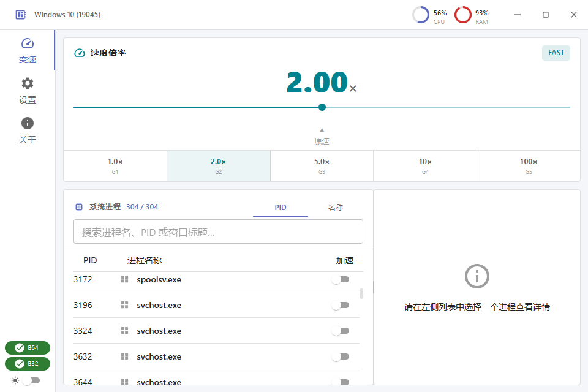
Task: Click the Windows icon of svchost.exe 3324
Action: tap(124, 331)
